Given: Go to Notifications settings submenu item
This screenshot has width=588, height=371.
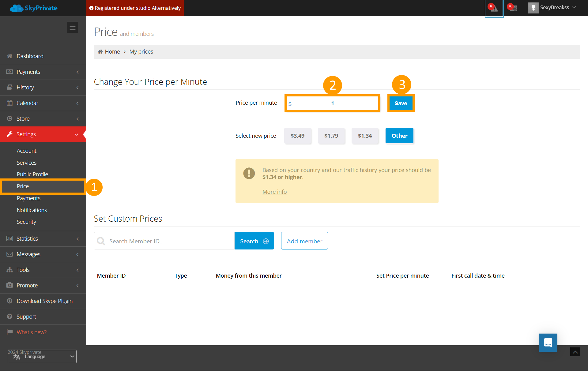Looking at the screenshot, I should [32, 210].
